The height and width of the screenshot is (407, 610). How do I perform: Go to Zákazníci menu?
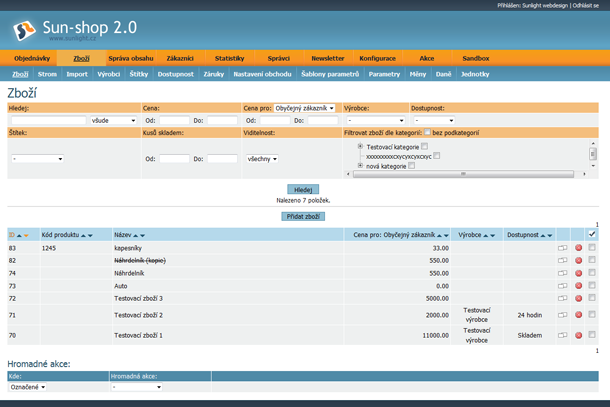180,58
